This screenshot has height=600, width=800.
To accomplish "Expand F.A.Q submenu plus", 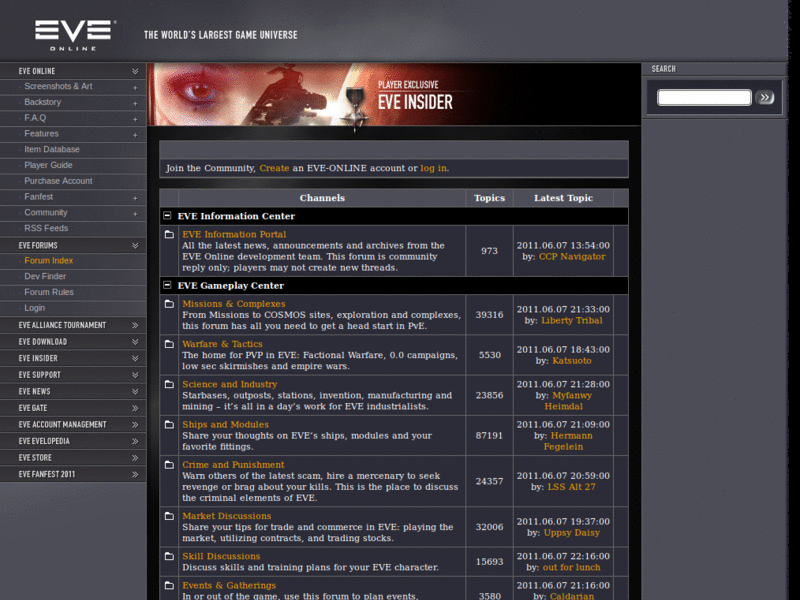I will pyautogui.click(x=135, y=119).
